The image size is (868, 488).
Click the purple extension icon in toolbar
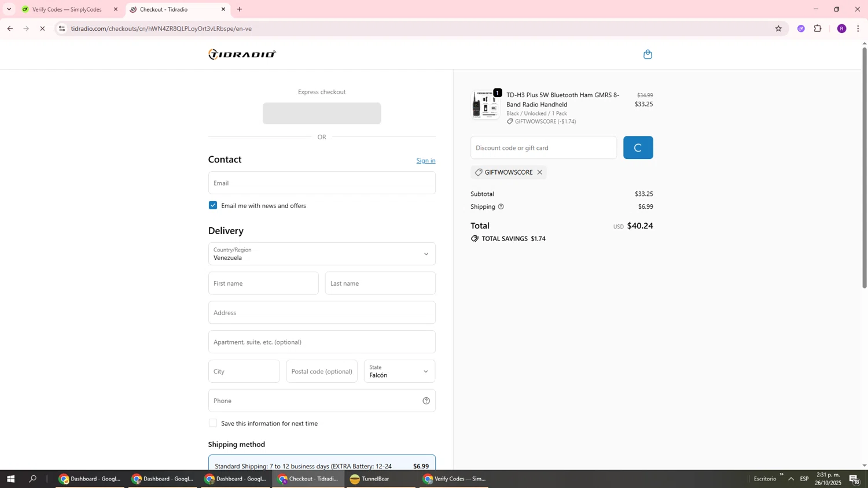801,28
